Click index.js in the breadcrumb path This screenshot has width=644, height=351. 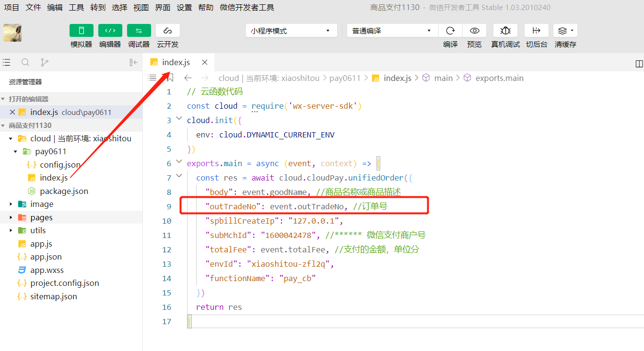tap(398, 78)
